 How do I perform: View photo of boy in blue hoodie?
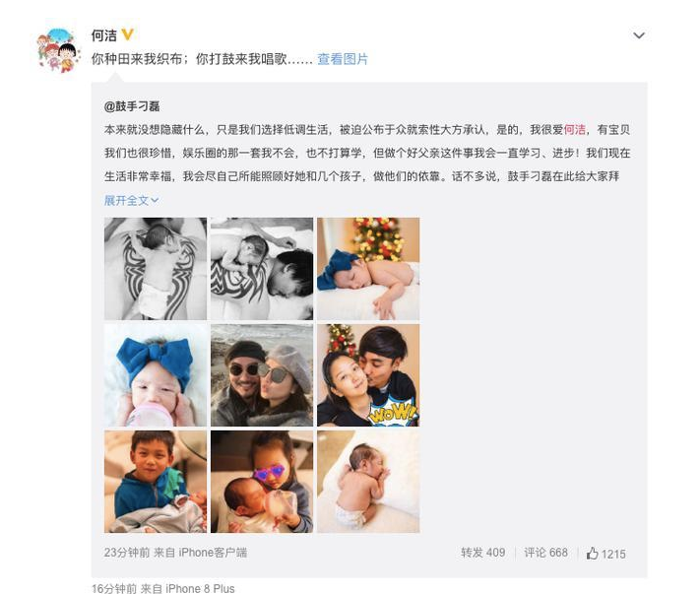point(156,482)
